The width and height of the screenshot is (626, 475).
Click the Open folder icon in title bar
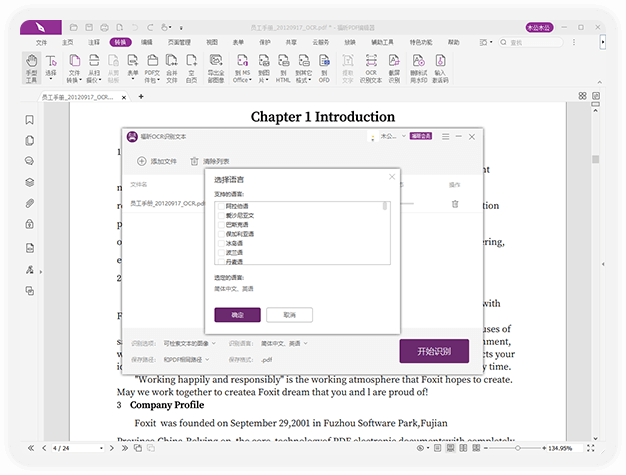pos(73,27)
